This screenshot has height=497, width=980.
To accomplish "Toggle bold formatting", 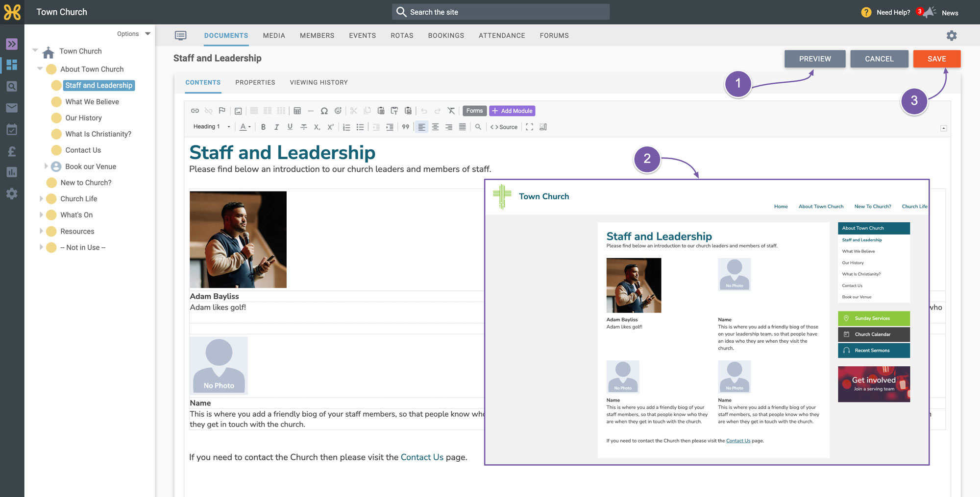I will (263, 127).
